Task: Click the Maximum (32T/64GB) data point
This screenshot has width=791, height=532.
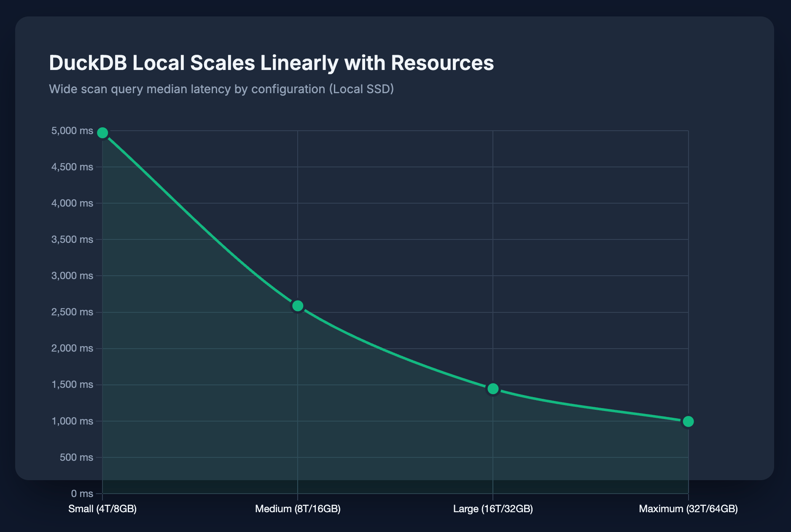Action: coord(688,422)
